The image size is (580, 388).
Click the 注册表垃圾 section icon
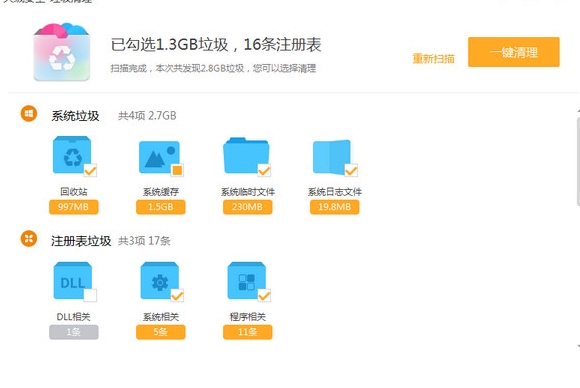click(x=28, y=239)
